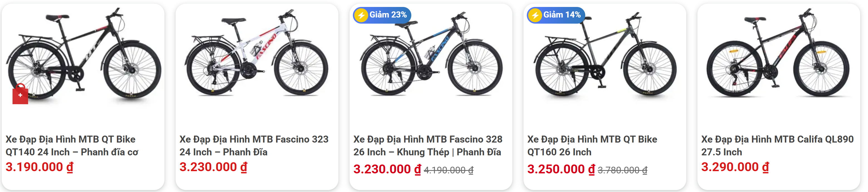Click the lightning icon on Giảm 23% badge
This screenshot has height=192, width=868.
pyautogui.click(x=361, y=15)
